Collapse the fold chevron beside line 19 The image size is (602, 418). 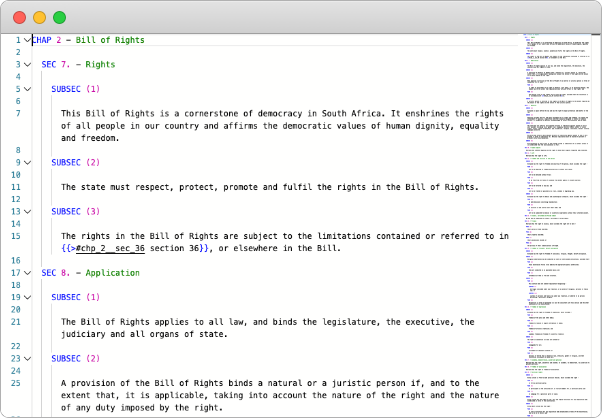(x=27, y=297)
